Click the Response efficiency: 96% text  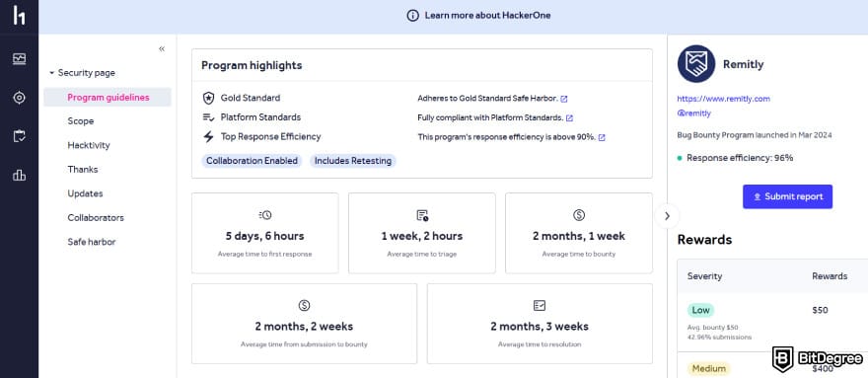740,158
